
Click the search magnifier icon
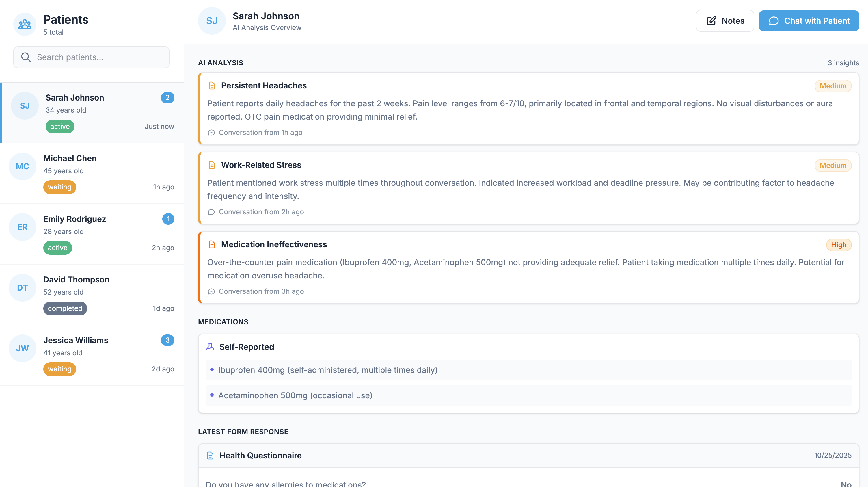(26, 57)
